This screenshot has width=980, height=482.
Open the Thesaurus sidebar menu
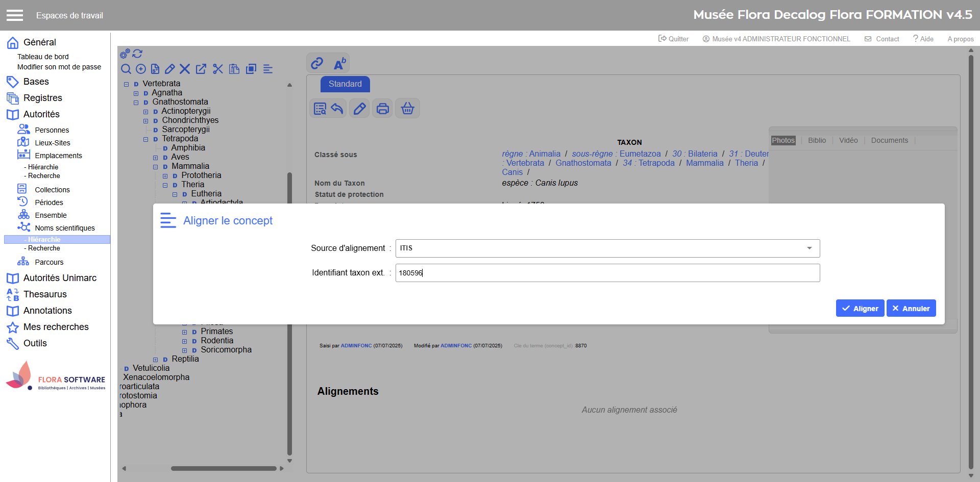(x=45, y=294)
